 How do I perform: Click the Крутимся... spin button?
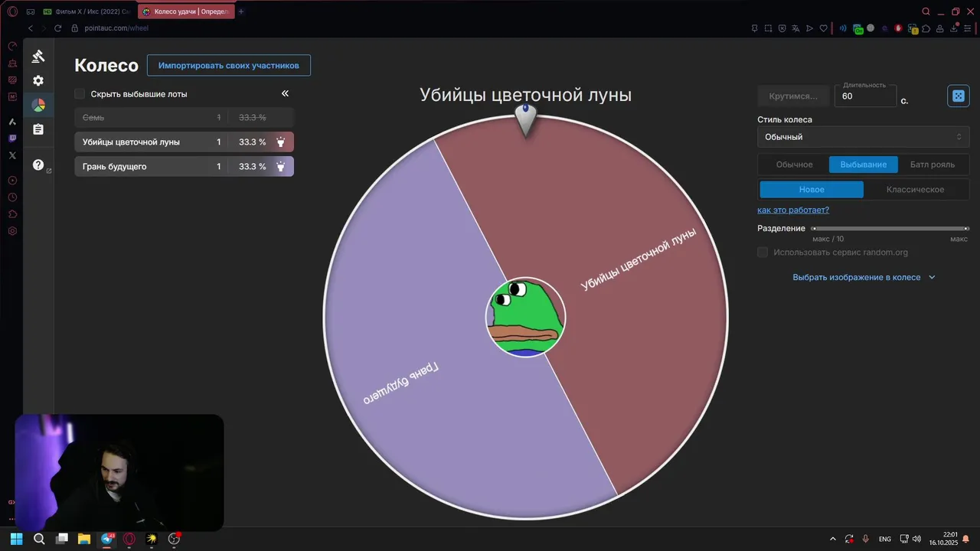pyautogui.click(x=793, y=96)
